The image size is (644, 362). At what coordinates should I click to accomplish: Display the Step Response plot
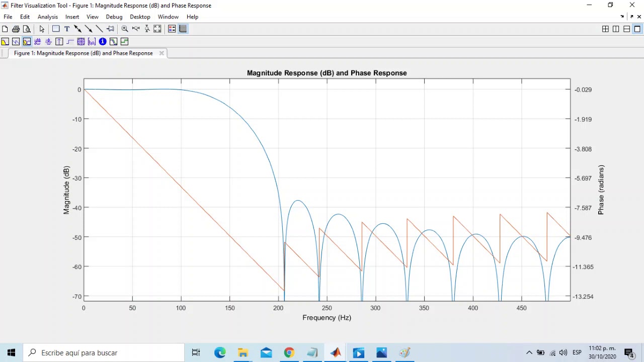[70, 42]
